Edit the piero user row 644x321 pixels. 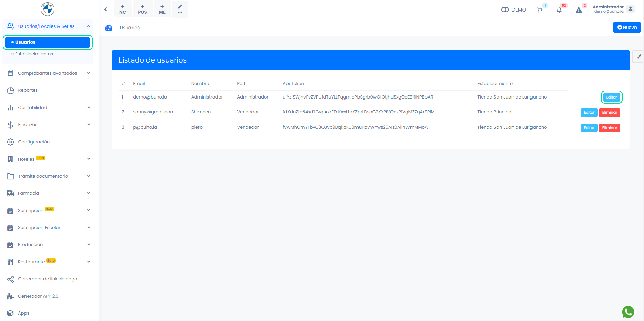click(x=589, y=128)
